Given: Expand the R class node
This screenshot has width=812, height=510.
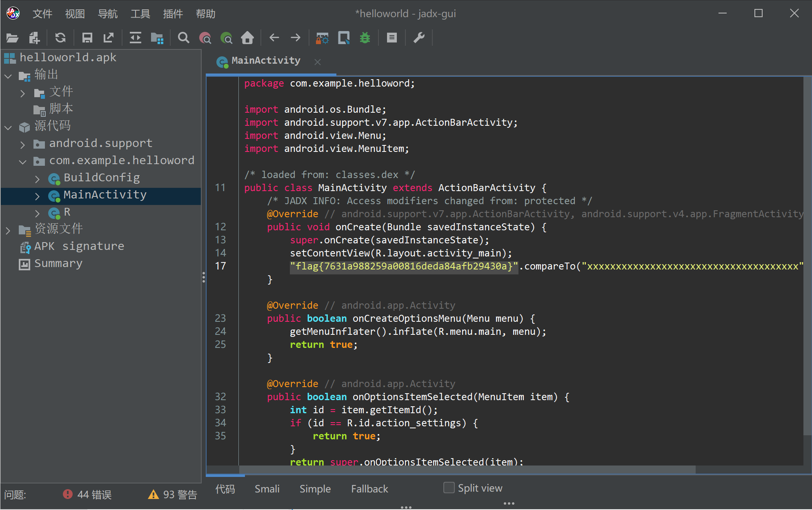Looking at the screenshot, I should (x=38, y=213).
